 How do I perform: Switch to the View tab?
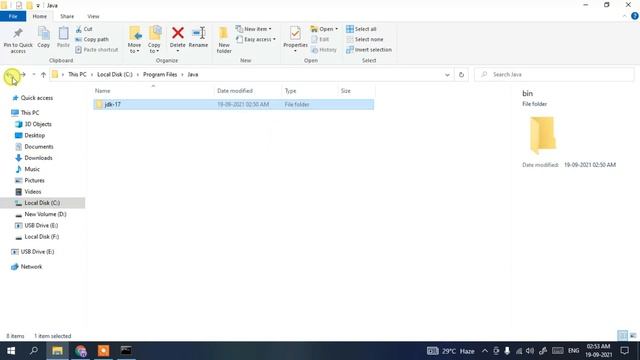pyautogui.click(x=93, y=16)
